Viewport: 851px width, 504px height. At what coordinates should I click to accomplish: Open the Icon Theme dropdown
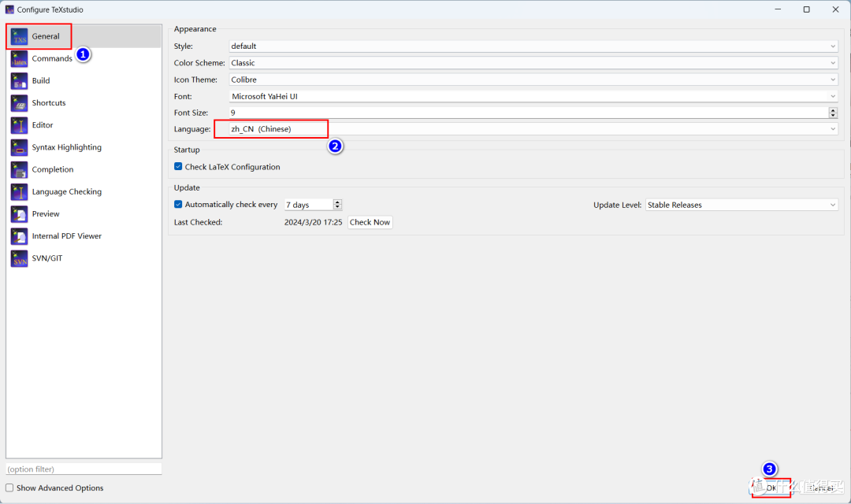[x=533, y=80]
